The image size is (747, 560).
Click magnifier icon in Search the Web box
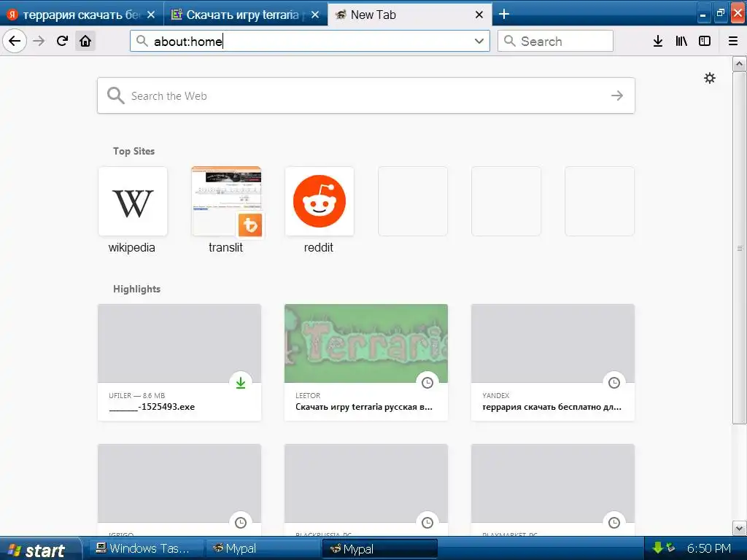115,96
